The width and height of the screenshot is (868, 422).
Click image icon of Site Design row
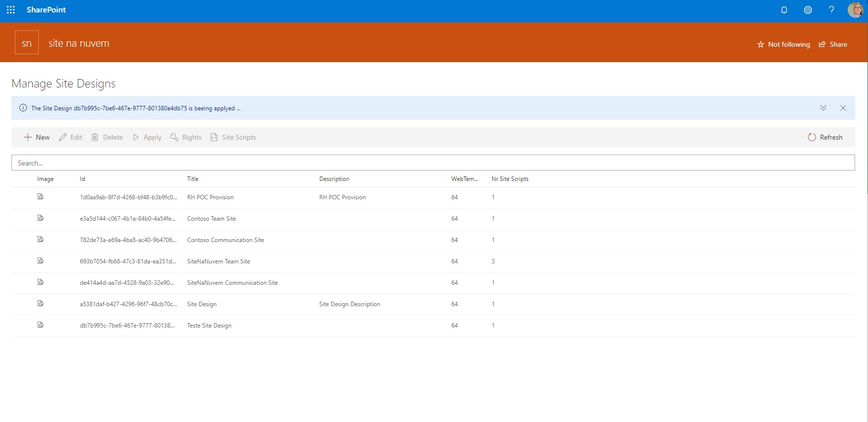click(x=40, y=304)
